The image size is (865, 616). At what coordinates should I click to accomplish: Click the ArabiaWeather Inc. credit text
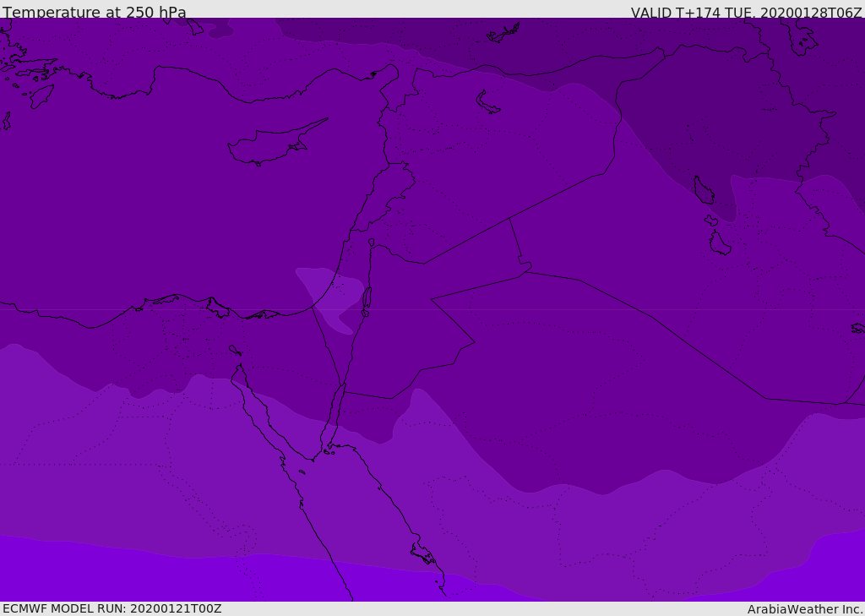804,609
